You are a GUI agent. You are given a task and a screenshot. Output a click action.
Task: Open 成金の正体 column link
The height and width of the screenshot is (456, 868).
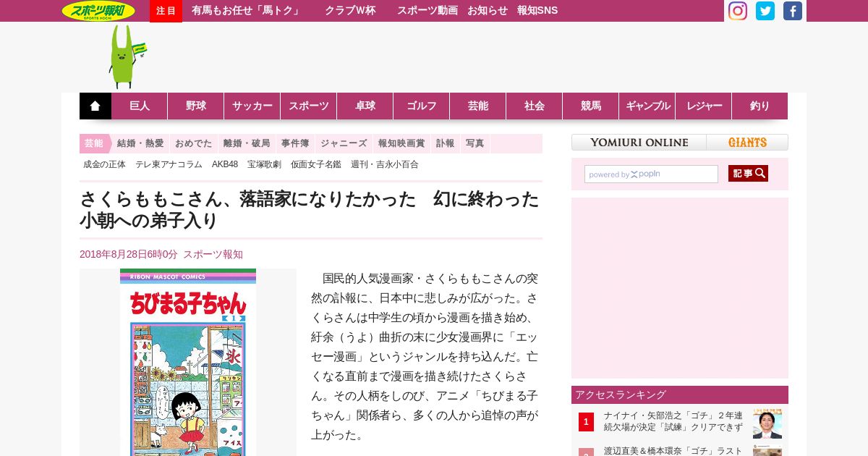click(104, 164)
